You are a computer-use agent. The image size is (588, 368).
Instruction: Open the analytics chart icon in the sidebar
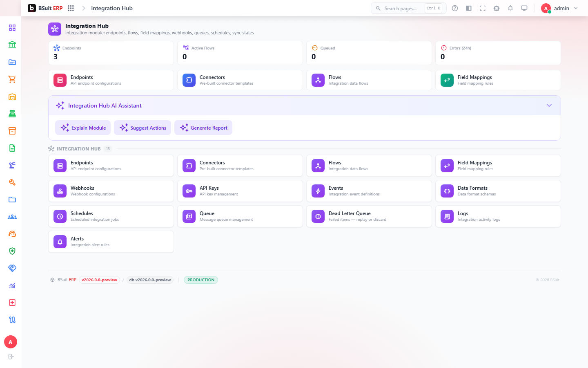[12, 285]
